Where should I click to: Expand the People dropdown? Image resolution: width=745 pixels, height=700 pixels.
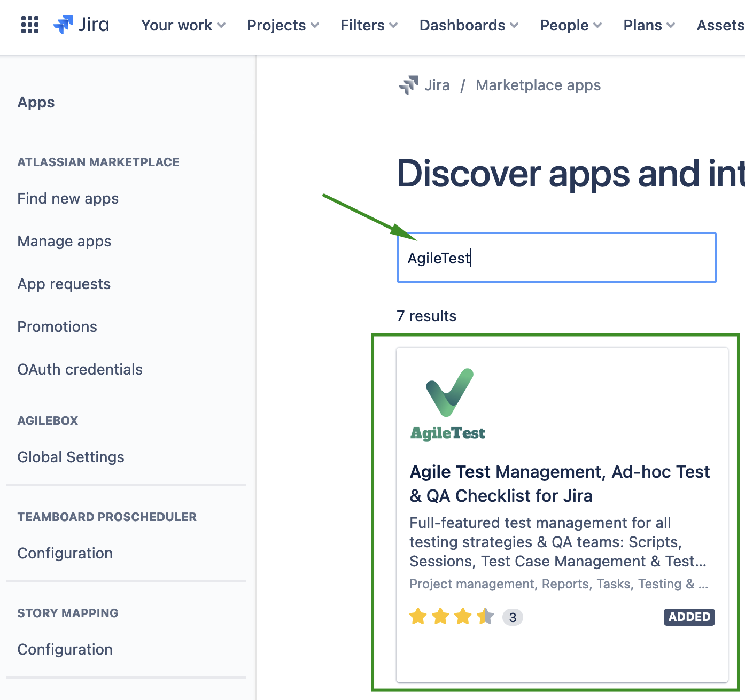click(x=571, y=25)
